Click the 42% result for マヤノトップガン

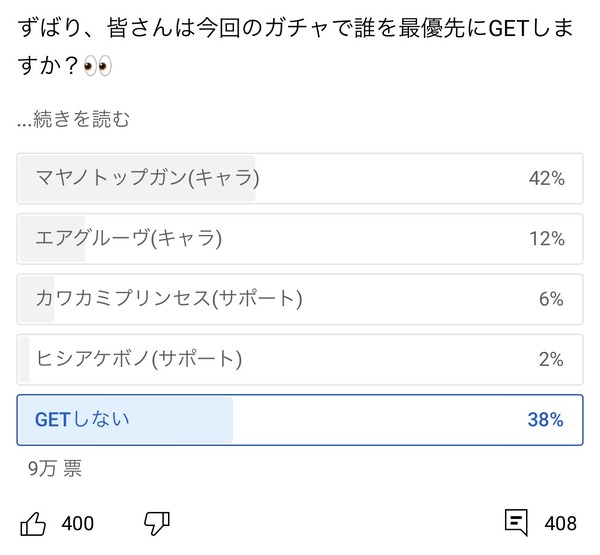547,178
